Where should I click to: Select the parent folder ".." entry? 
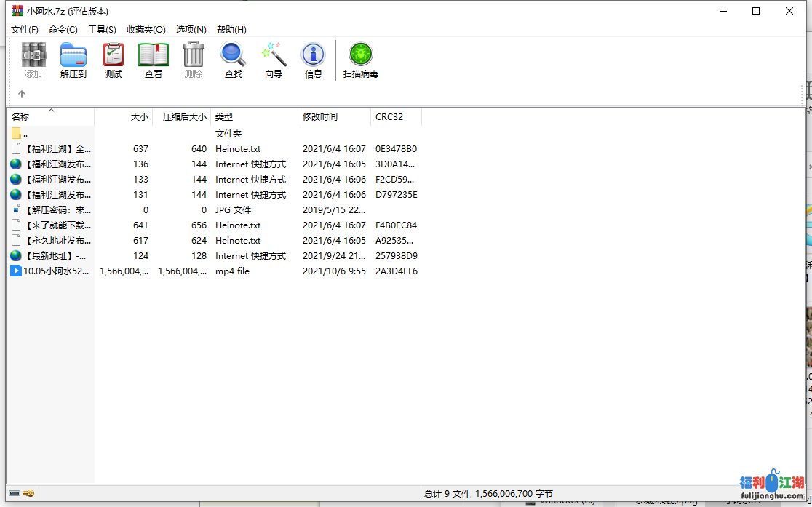pyautogui.click(x=25, y=134)
